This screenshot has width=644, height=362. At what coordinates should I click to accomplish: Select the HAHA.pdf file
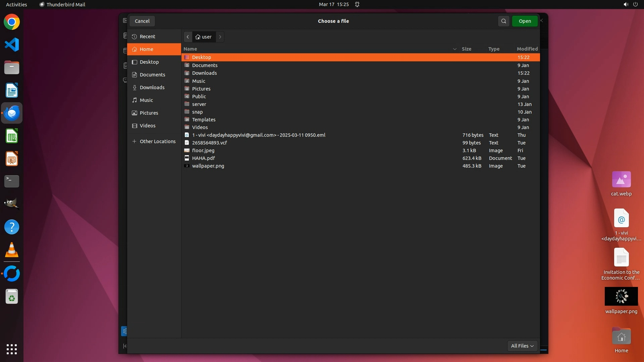[x=203, y=158]
